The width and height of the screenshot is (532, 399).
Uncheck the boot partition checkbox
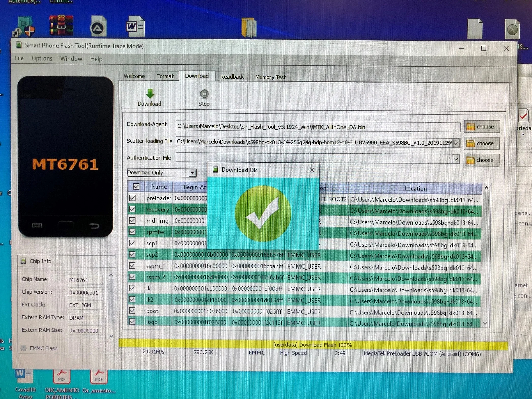(132, 311)
